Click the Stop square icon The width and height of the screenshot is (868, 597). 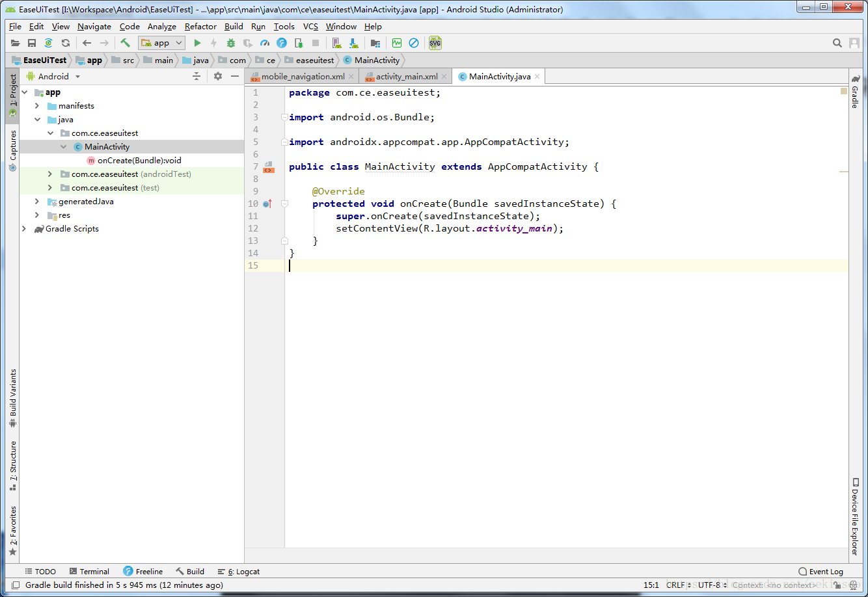pyautogui.click(x=316, y=43)
